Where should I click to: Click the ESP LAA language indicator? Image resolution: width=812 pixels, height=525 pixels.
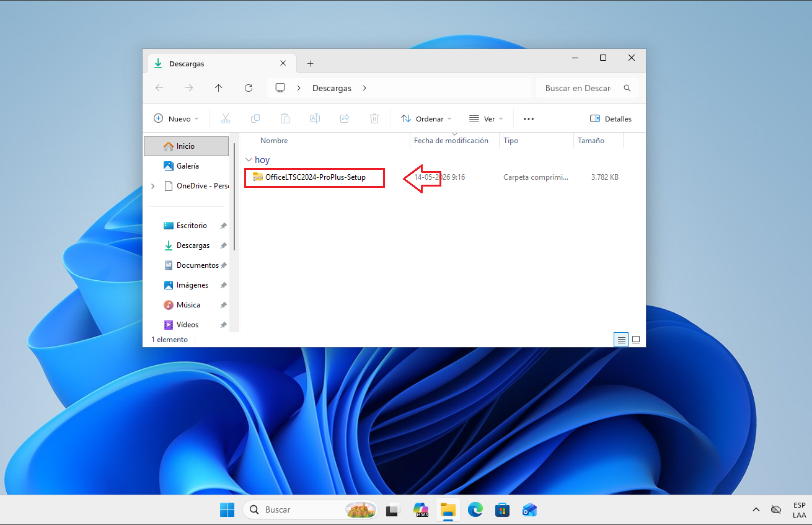coord(800,510)
